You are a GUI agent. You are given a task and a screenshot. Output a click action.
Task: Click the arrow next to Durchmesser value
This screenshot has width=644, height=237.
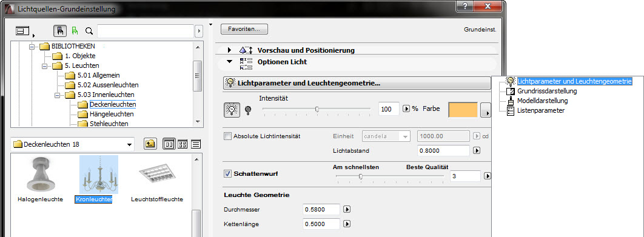[347, 209]
